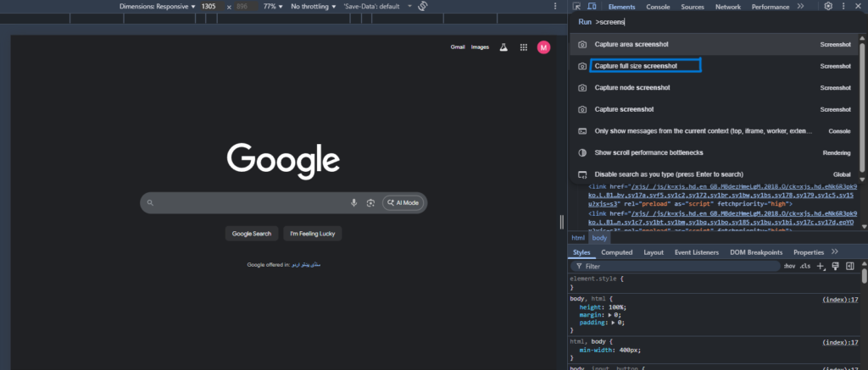Open the Layout tab
The height and width of the screenshot is (370, 868).
654,252
